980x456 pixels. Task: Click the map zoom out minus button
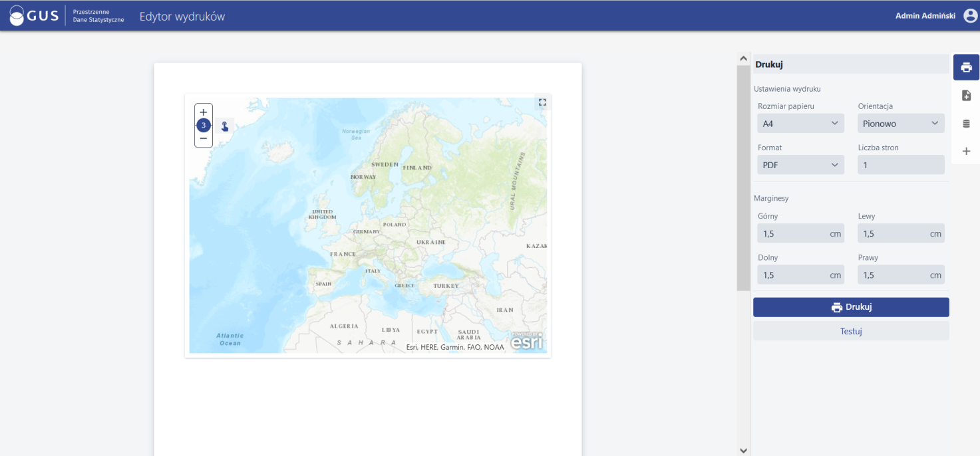204,138
